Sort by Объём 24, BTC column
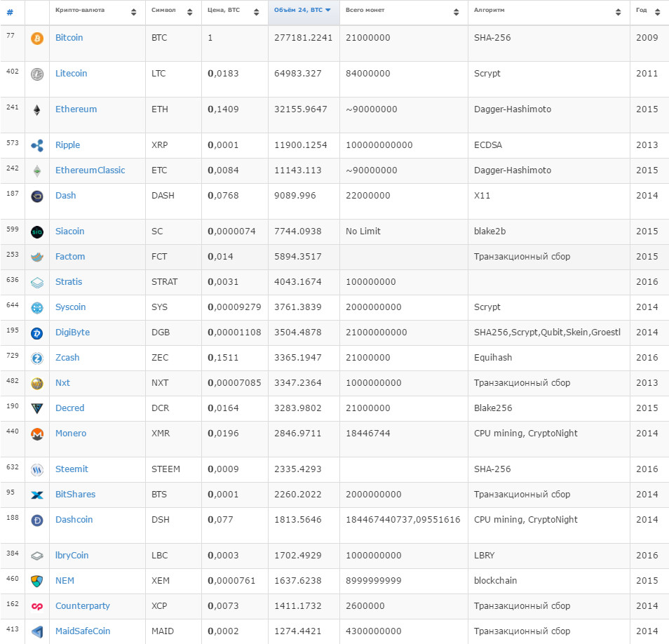Viewport: 669px width, 644px height. tap(304, 12)
